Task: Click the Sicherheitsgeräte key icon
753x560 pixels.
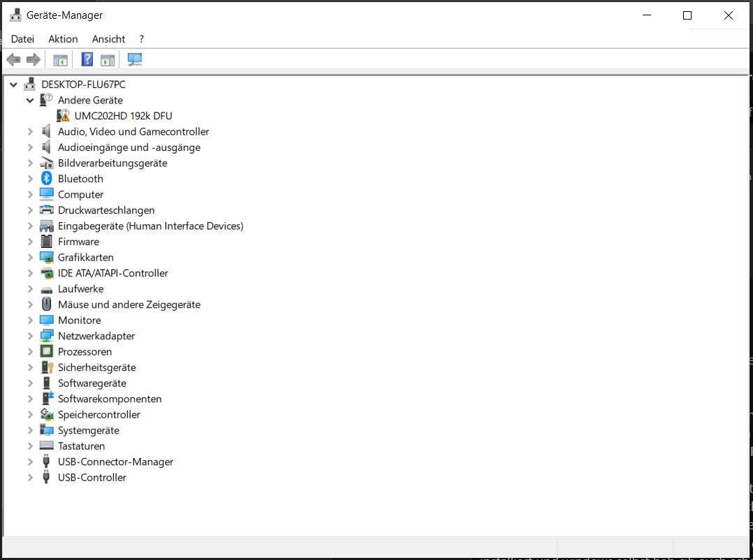Action: click(x=47, y=367)
